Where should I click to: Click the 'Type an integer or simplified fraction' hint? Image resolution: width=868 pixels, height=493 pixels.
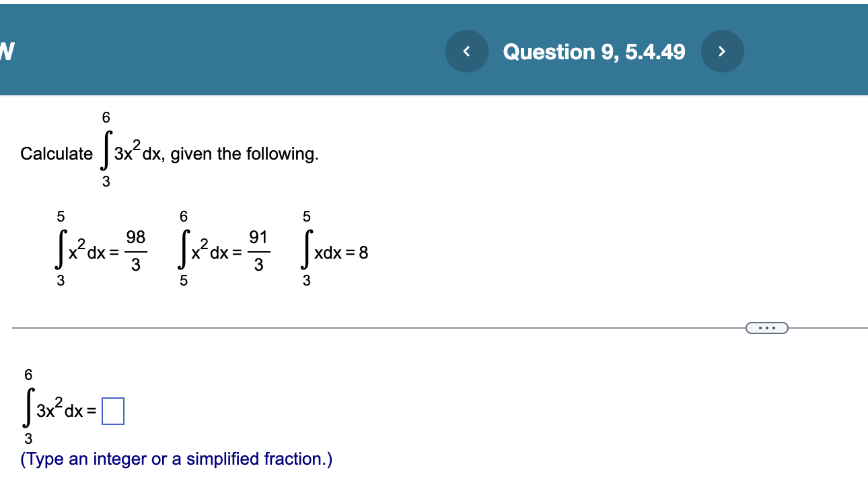[176, 459]
